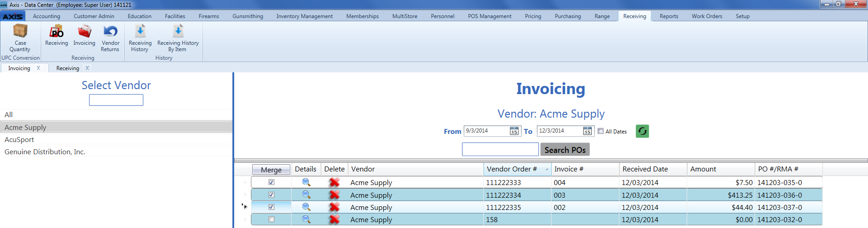Delete the invoice row for order 158
Viewport: 868px width, 228px height.
click(334, 219)
